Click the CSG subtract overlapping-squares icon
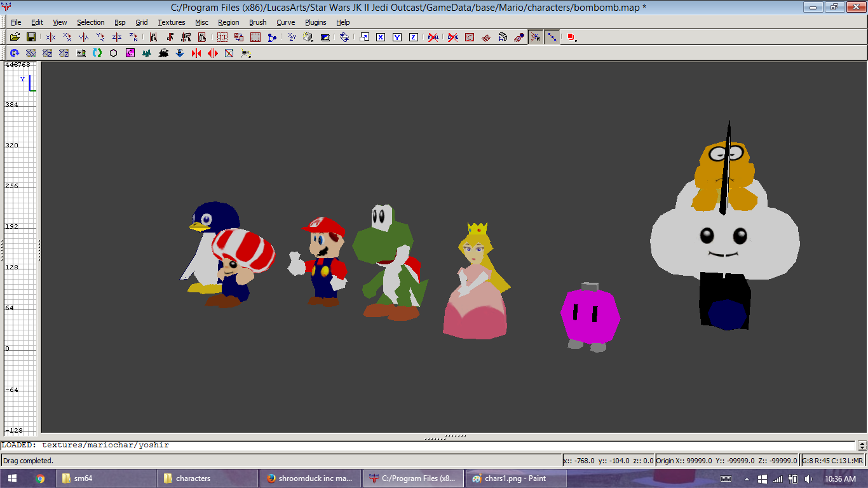The image size is (868, 488). pyautogui.click(x=239, y=37)
